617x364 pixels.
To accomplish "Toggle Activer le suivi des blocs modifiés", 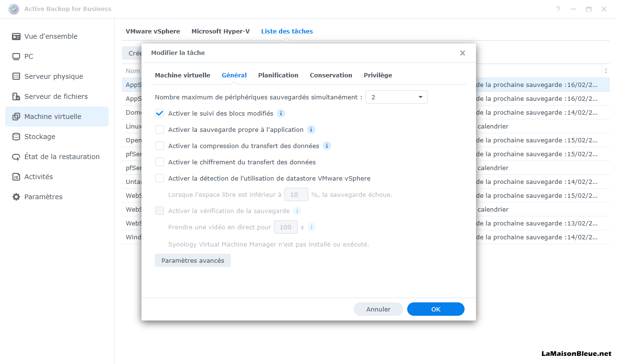I will [160, 114].
